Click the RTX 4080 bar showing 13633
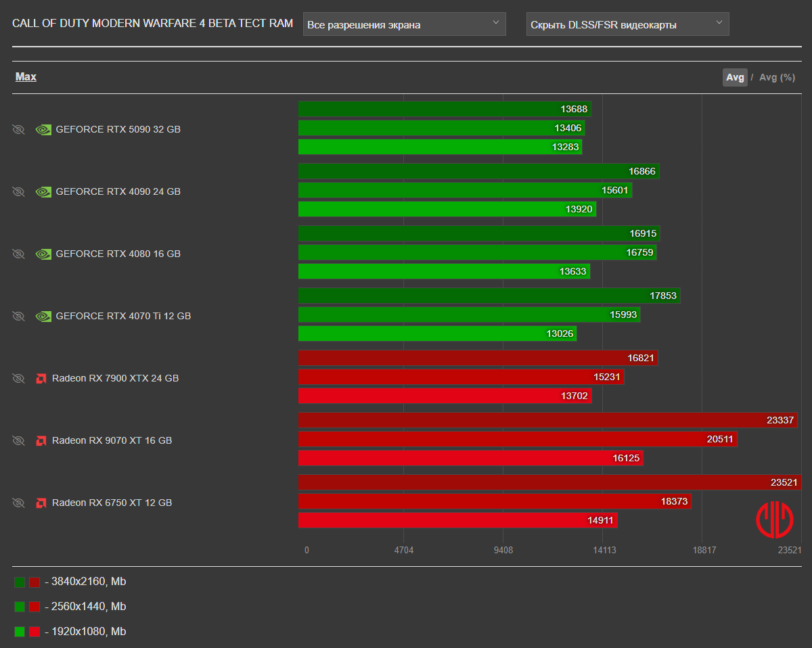The width and height of the screenshot is (812, 648). tap(445, 271)
